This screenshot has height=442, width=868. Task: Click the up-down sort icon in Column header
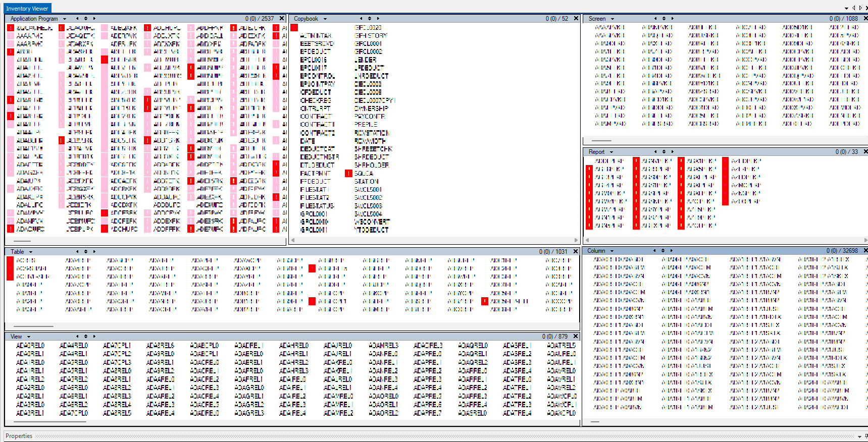click(x=663, y=251)
